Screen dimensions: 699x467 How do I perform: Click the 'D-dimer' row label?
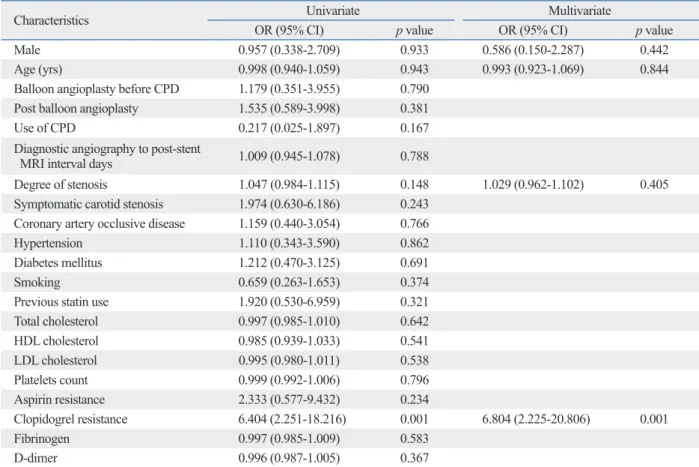36,458
